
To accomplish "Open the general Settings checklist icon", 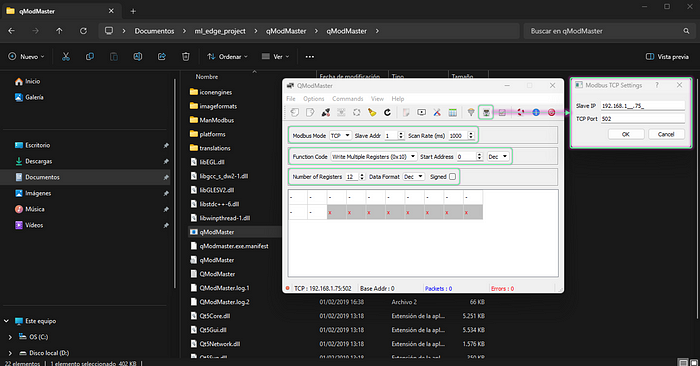I will pos(502,112).
